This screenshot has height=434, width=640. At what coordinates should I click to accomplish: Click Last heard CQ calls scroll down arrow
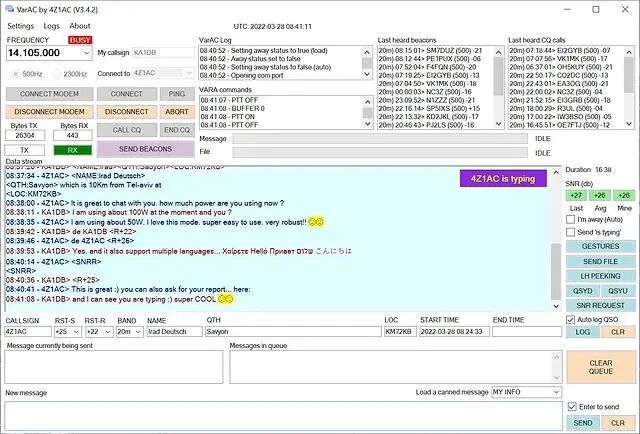629,124
